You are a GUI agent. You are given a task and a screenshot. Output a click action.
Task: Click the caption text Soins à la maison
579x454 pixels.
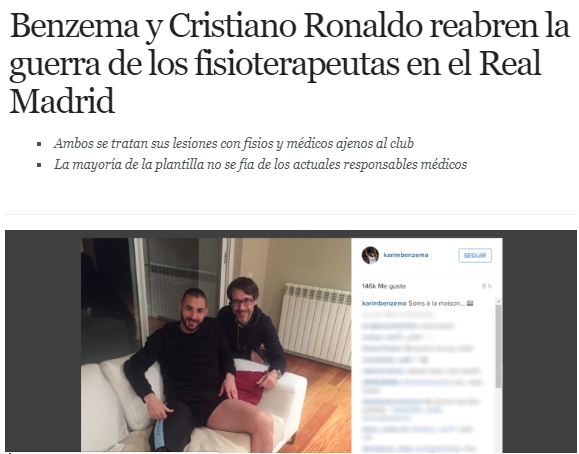click(x=436, y=303)
